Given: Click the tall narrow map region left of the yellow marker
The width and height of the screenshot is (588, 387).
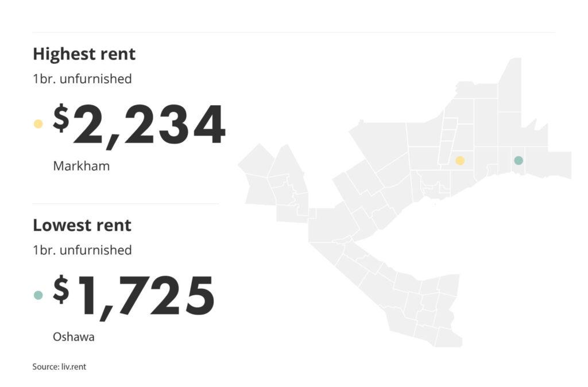Looking at the screenshot, I should coord(445,141).
